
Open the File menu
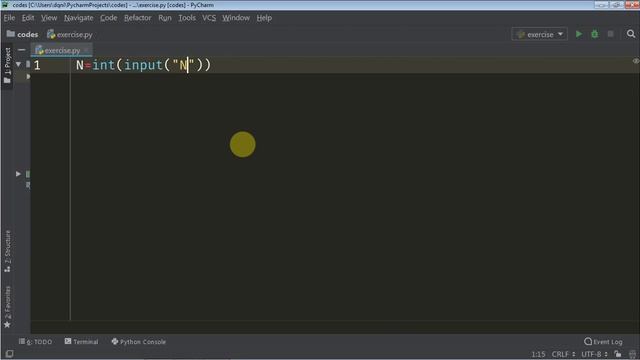pyautogui.click(x=9, y=18)
